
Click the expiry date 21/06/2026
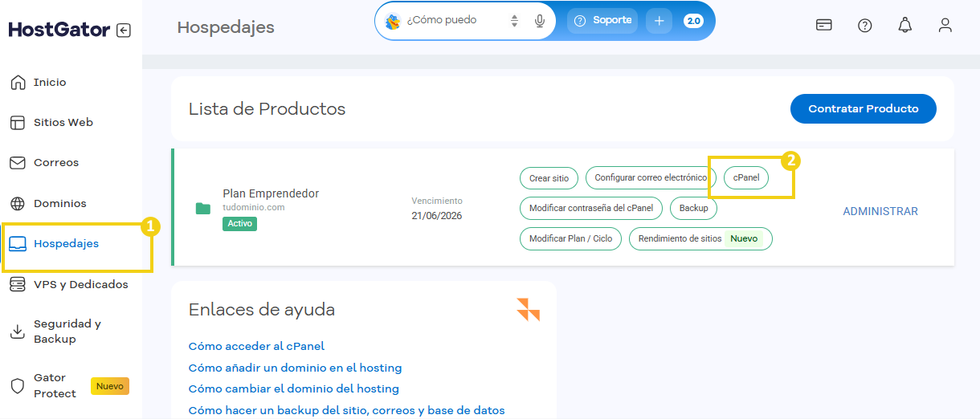pyautogui.click(x=437, y=216)
